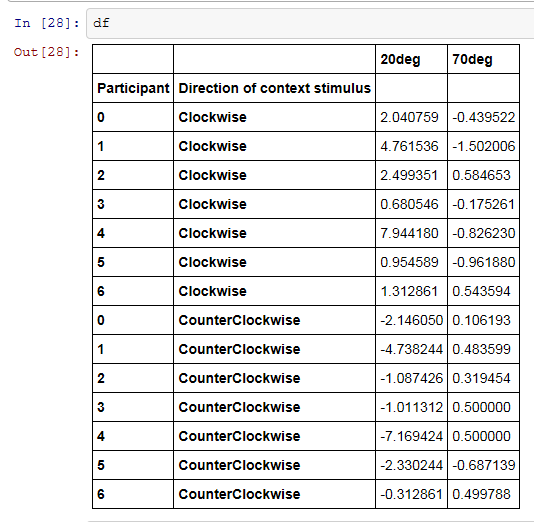
Task: Select cell value 1.312861
Action: pos(409,291)
